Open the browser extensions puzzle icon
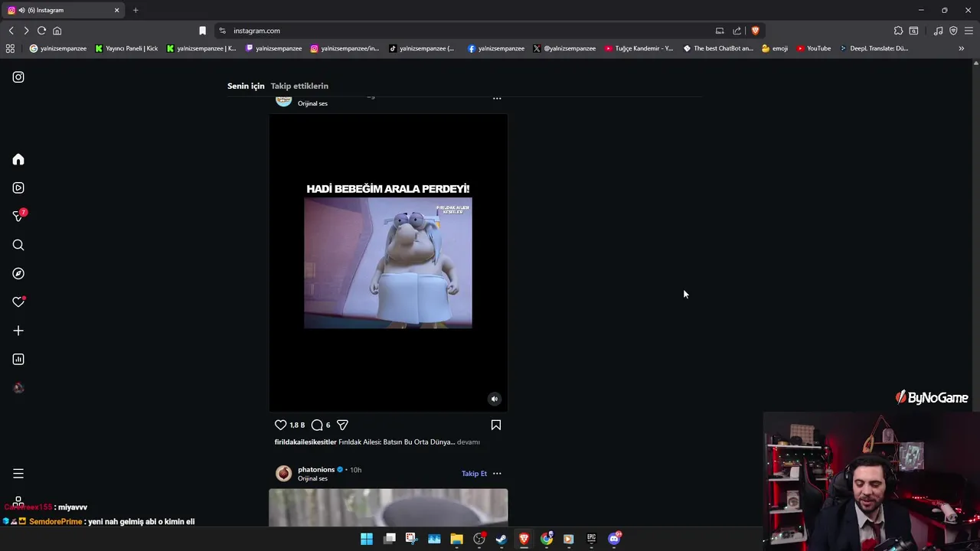The height and width of the screenshot is (551, 980). point(898,31)
